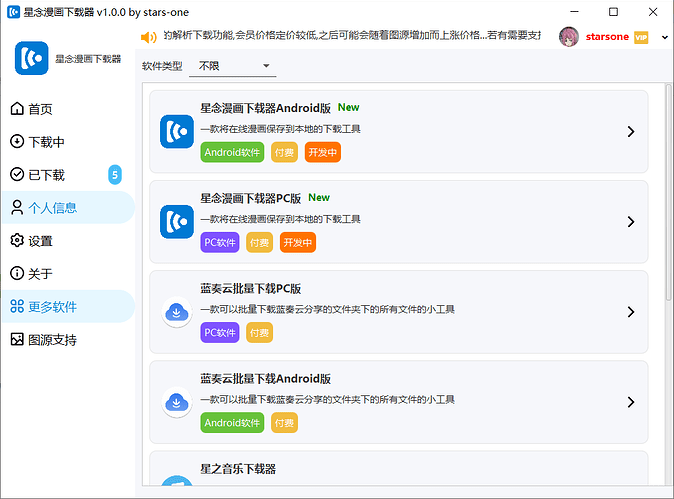Screen dimensions: 674x499
Task: Click 开发中 tag on 星念漫画下载器Android版
Action: point(322,152)
